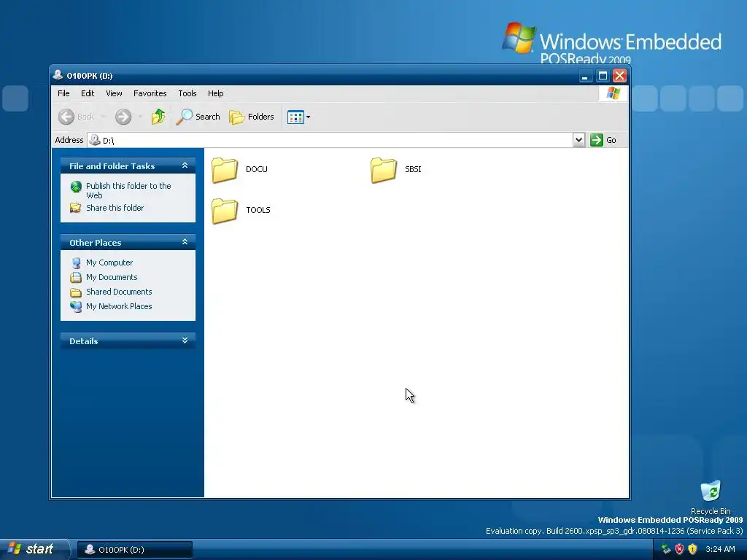
Task: Click the drive icon in the title bar
Action: click(x=58, y=75)
